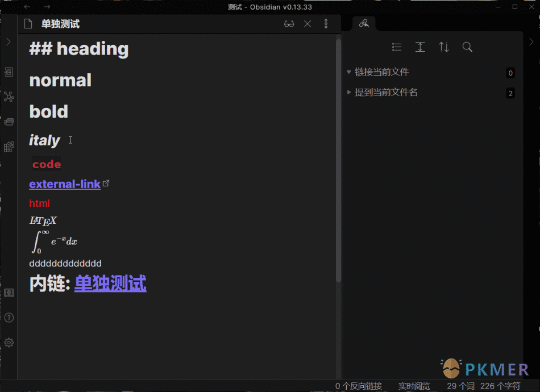This screenshot has height=392, width=540.
Task: Click the red inline 'code' text
Action: click(x=47, y=164)
